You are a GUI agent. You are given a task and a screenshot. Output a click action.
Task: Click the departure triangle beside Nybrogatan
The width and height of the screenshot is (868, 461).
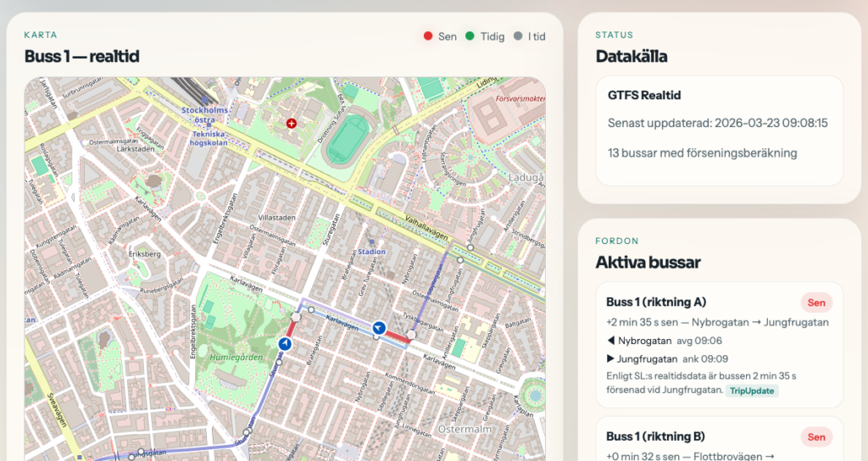610,341
